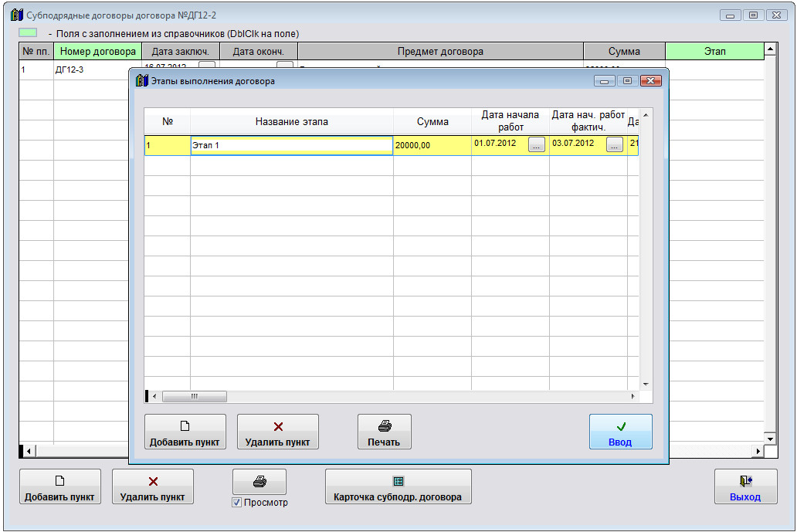
Task: Close the Этапы выполнения договора dialog
Action: pyautogui.click(x=650, y=81)
